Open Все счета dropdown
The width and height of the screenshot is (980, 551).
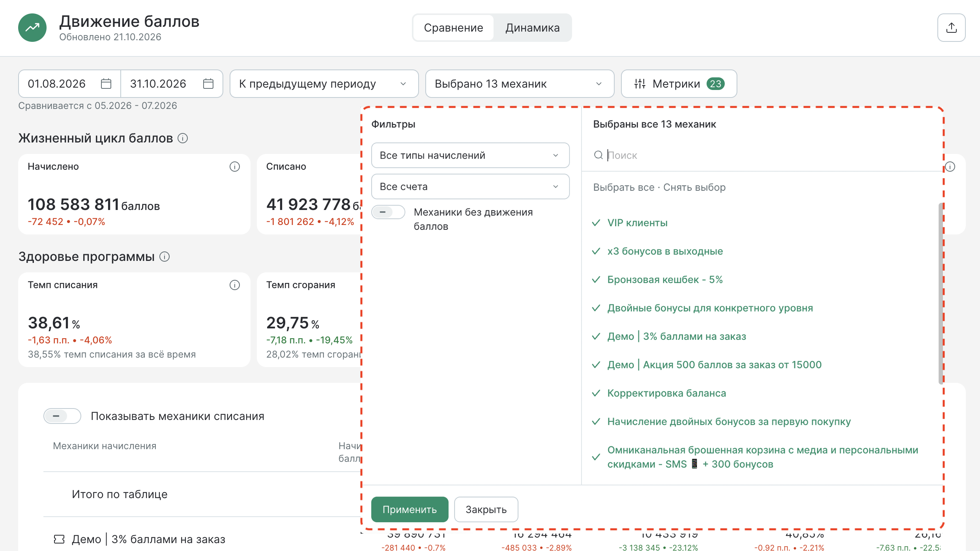[x=470, y=186]
